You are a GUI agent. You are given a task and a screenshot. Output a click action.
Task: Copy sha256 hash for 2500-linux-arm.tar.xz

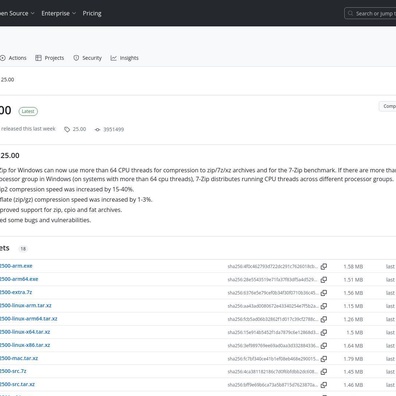tap(324, 306)
